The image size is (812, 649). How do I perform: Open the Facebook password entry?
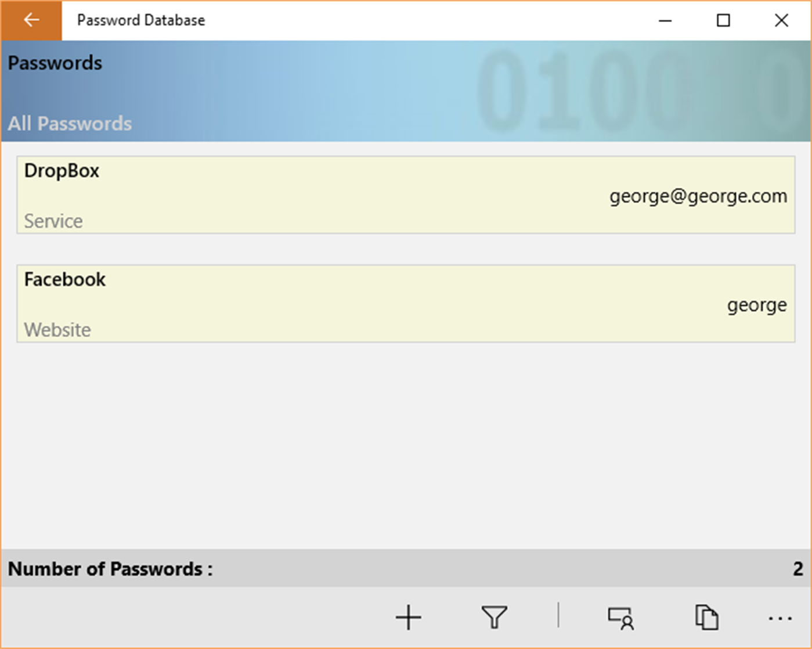[x=65, y=279]
